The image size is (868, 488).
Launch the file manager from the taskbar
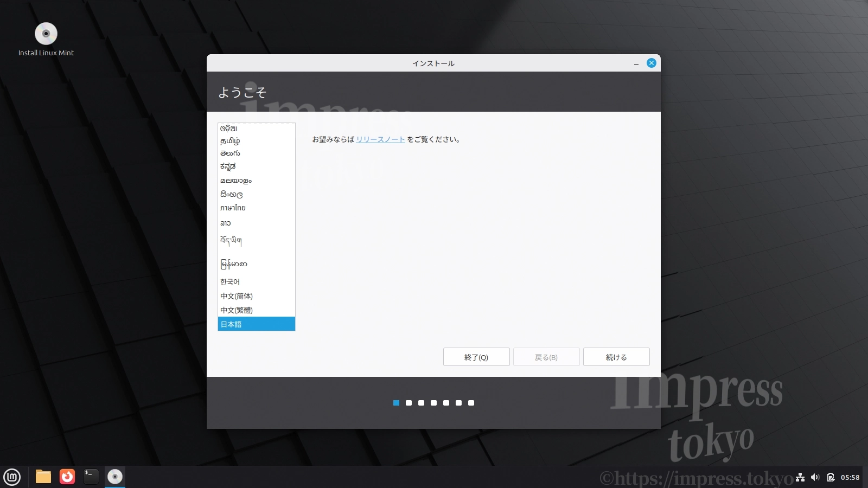[x=43, y=477]
